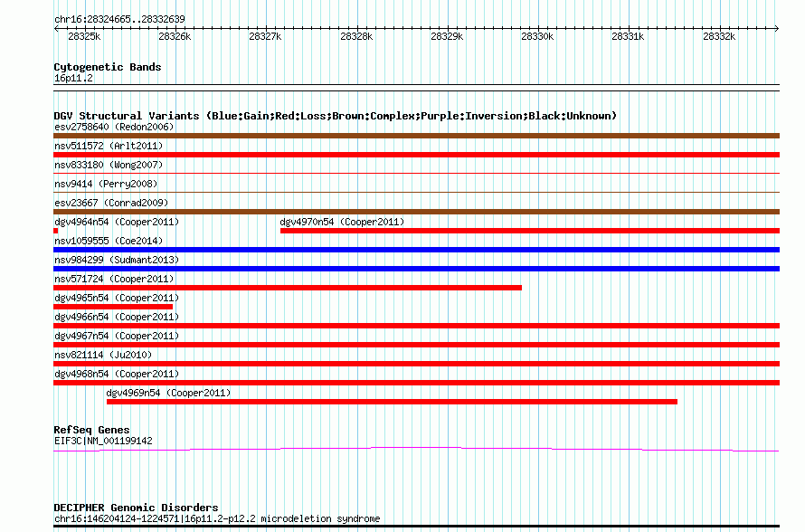Click the 28325k ruler tick label

pos(84,36)
